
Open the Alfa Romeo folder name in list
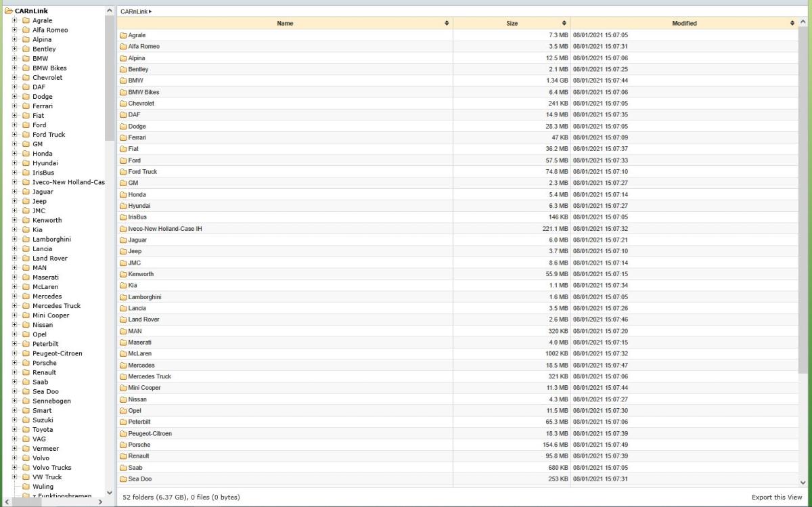(143, 47)
